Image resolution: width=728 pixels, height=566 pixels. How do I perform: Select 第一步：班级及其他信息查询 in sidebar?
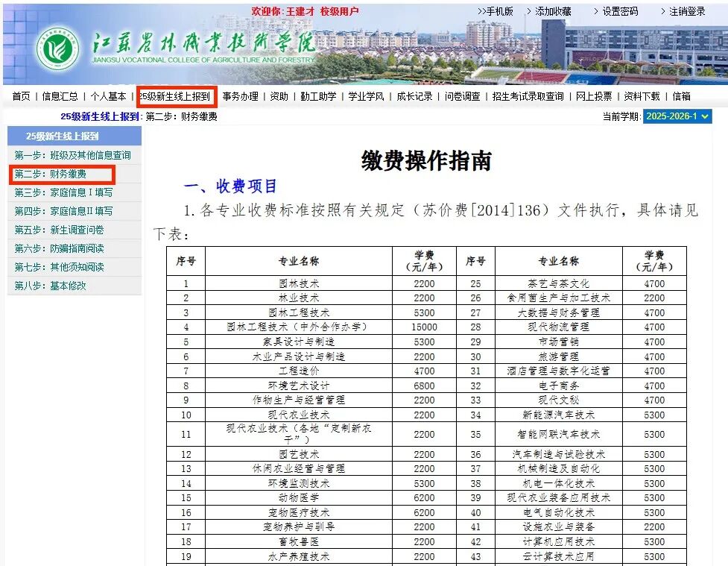point(72,155)
